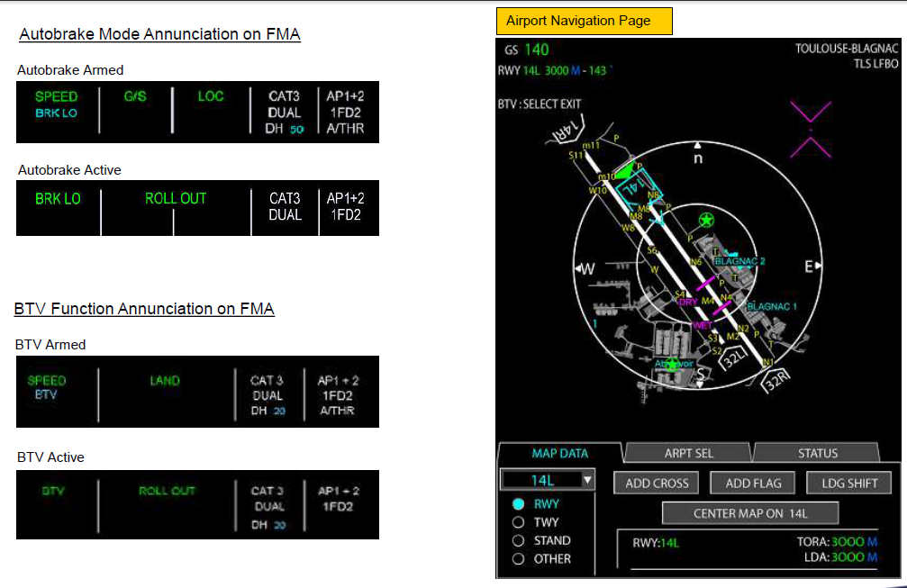Open the 14L runway dropdown
This screenshot has width=907, height=588.
[x=547, y=480]
